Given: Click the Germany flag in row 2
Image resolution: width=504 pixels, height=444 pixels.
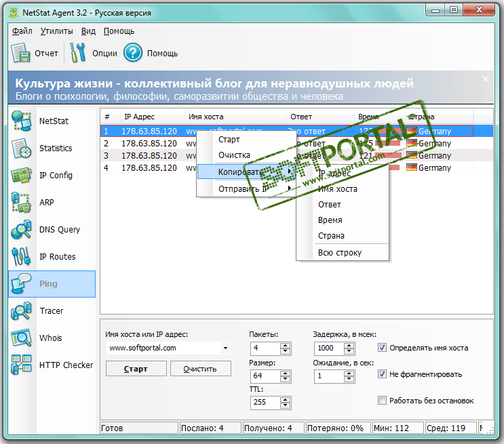Looking at the screenshot, I should (412, 143).
